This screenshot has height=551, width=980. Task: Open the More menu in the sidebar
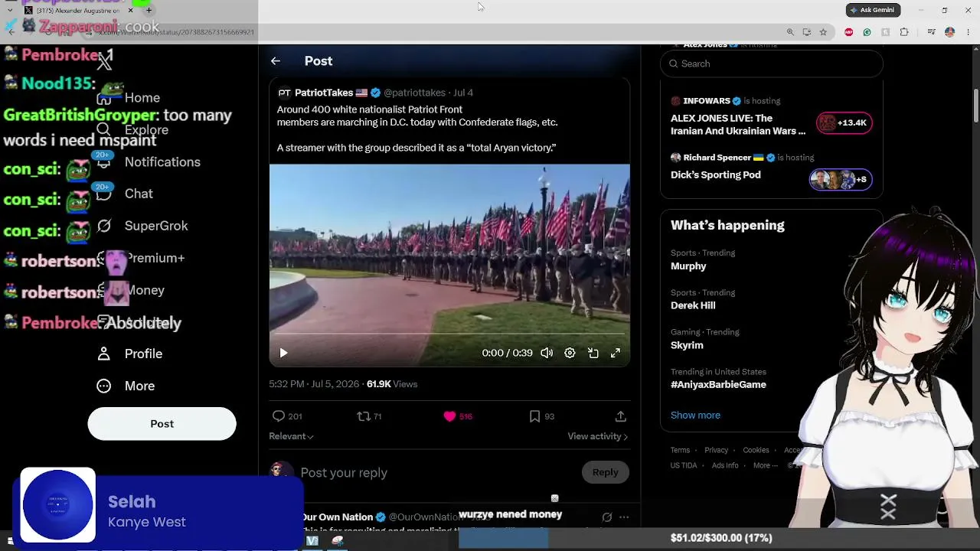click(x=126, y=386)
